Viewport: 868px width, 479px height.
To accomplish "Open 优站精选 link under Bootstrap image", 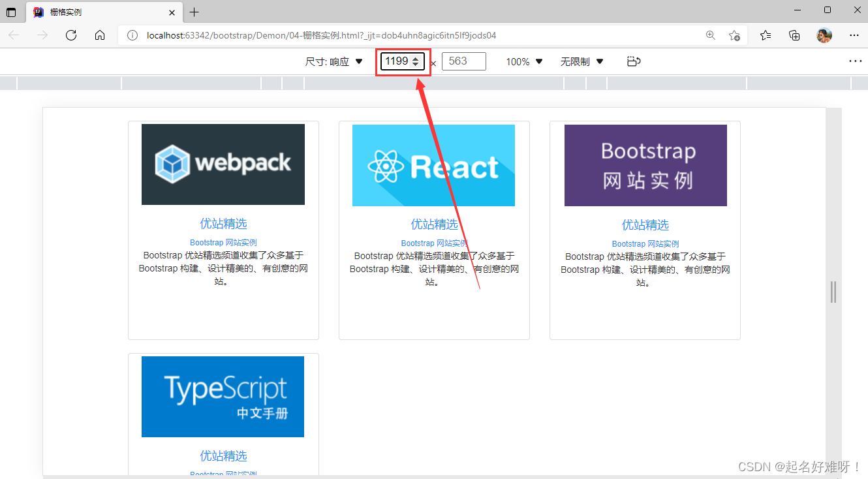I will [x=645, y=225].
